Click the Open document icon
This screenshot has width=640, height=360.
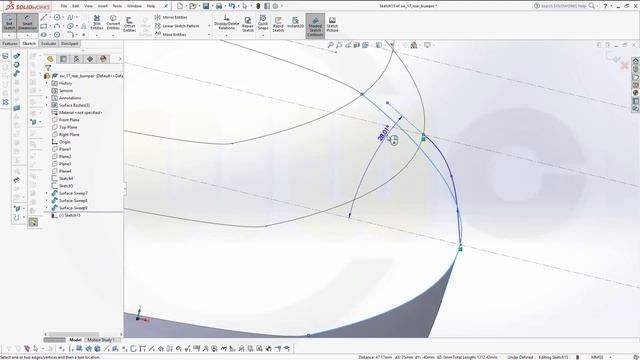pos(192,6)
